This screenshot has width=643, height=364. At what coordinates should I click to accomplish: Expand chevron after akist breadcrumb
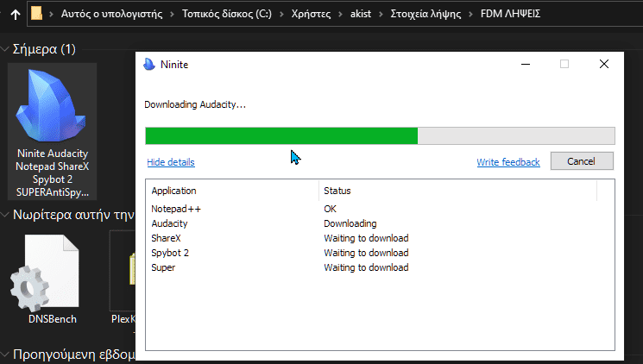point(381,15)
